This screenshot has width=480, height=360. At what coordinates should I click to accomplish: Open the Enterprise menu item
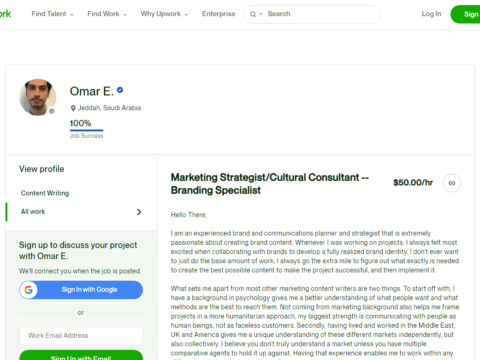[x=218, y=14]
